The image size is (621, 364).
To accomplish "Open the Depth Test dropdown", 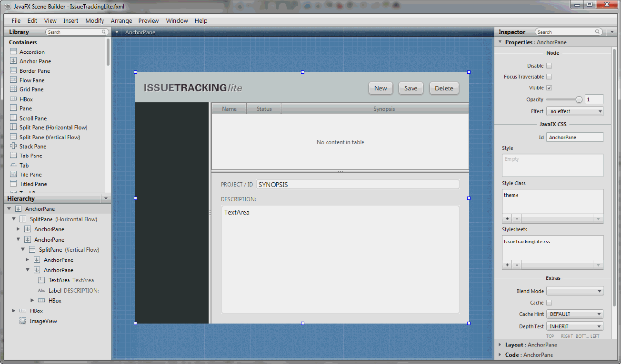I will click(x=575, y=326).
